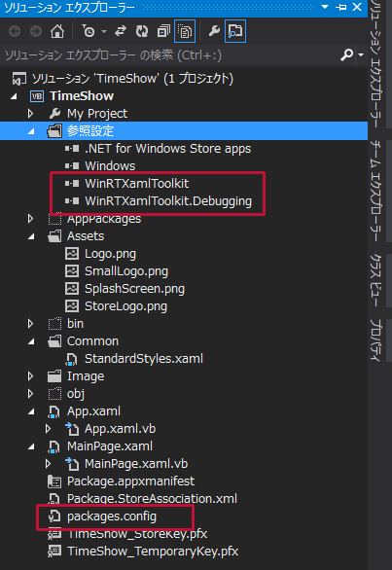Open the pending changes filter icon

coord(88,31)
